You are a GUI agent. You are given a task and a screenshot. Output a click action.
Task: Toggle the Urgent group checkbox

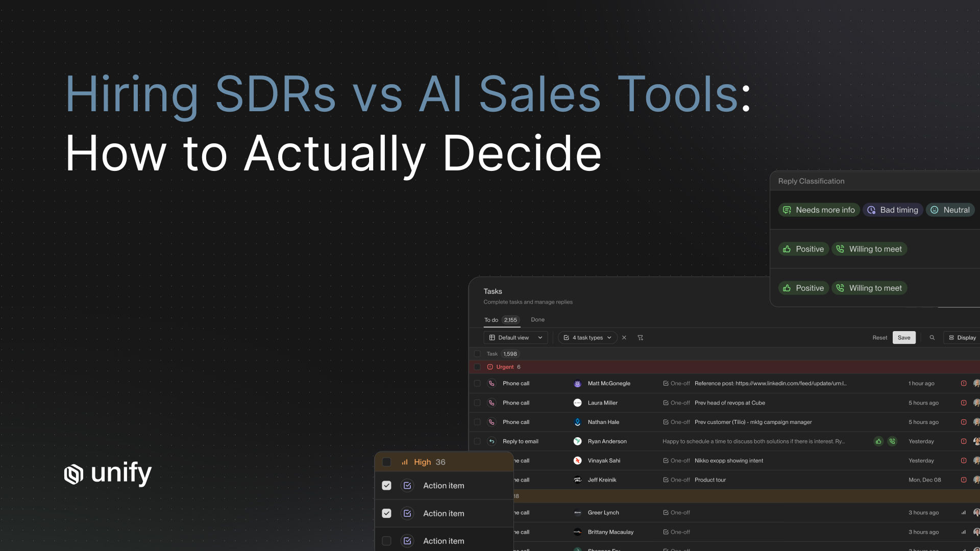tap(477, 367)
